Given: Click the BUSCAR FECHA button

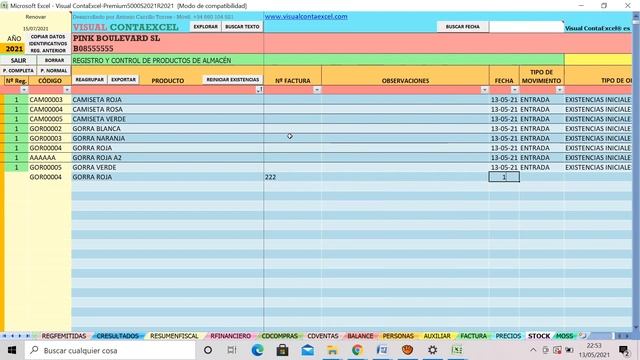Looking at the screenshot, I should [462, 27].
